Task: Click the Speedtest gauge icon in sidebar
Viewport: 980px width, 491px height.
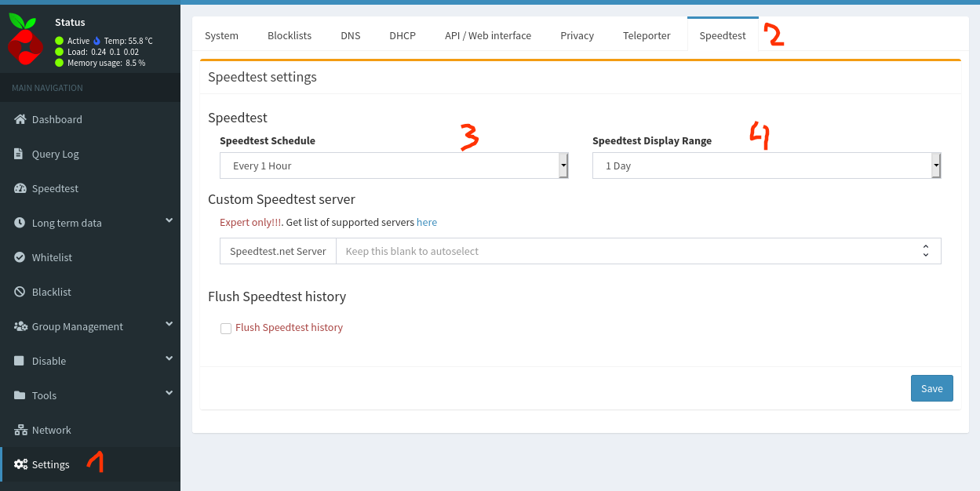Action: pyautogui.click(x=20, y=188)
